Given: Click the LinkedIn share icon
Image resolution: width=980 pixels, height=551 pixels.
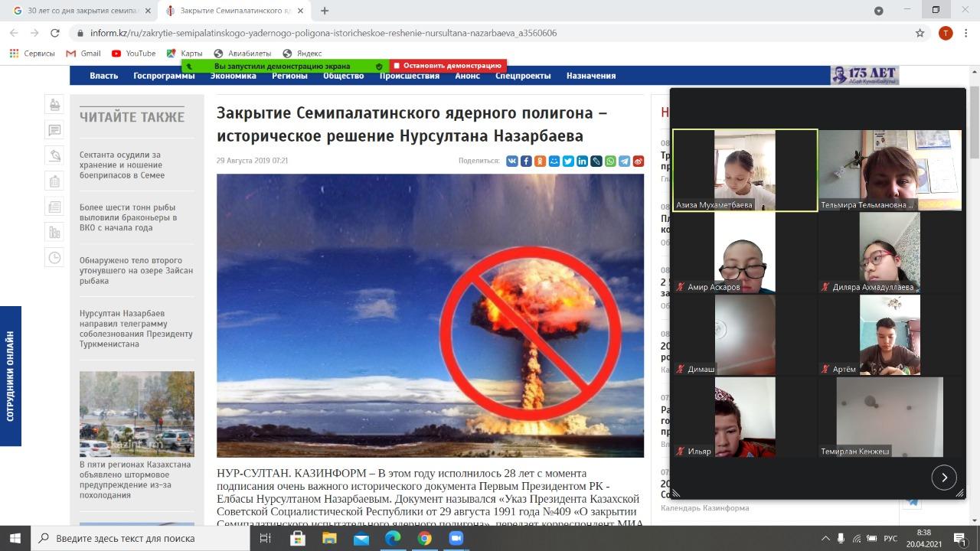Looking at the screenshot, I should 582,161.
